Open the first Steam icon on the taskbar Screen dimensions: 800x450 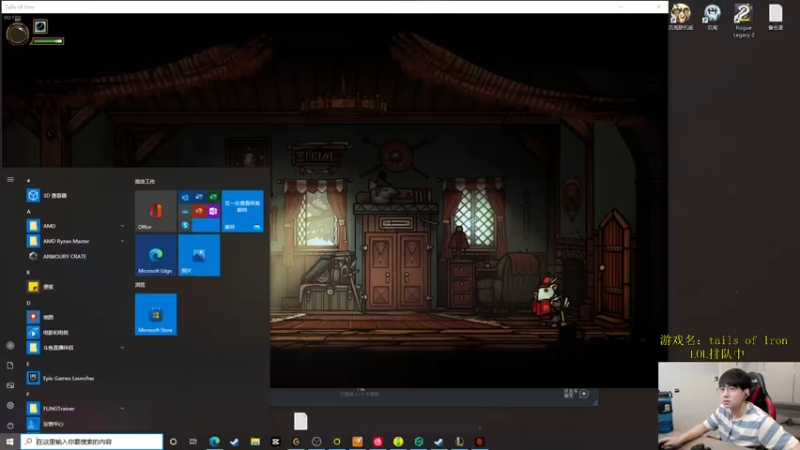pos(235,442)
